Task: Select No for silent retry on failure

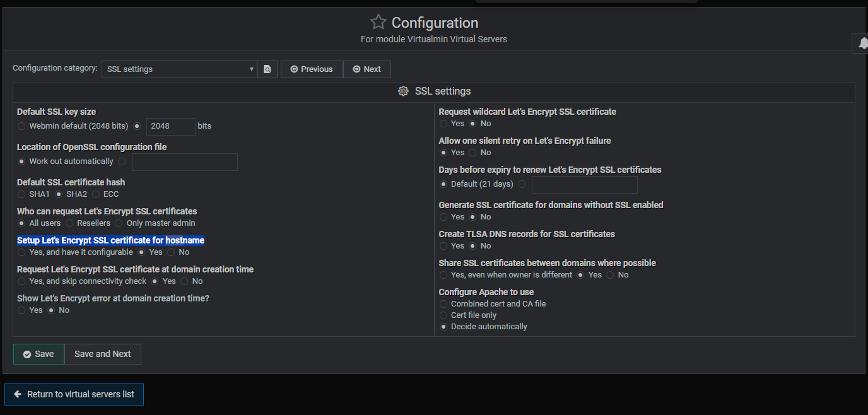Action: coord(472,153)
